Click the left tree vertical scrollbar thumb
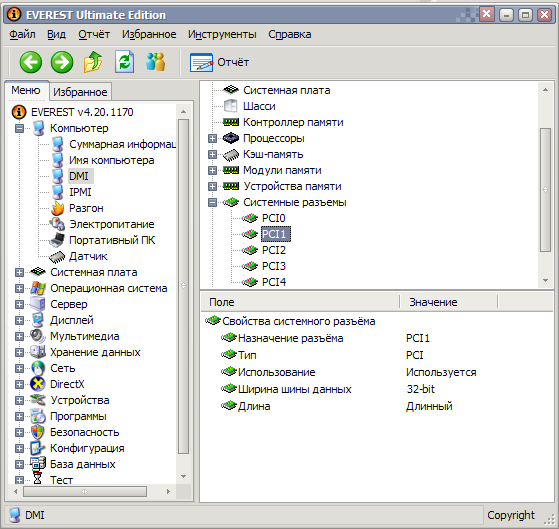The image size is (559, 529). click(x=183, y=286)
